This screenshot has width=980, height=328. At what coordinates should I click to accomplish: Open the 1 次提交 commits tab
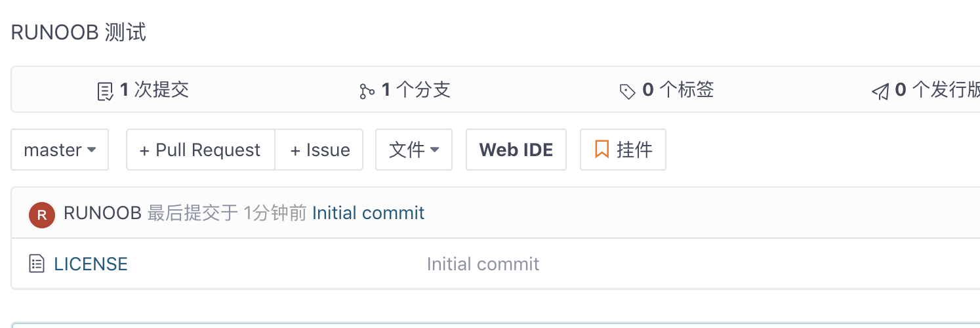[x=143, y=90]
